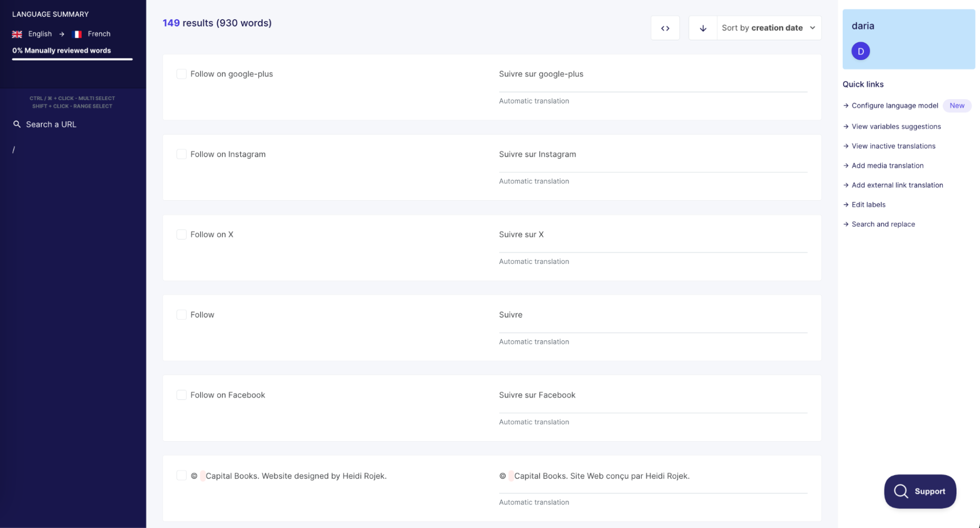Edit the Suivre sur X translation field
980x528 pixels.
[x=652, y=235]
